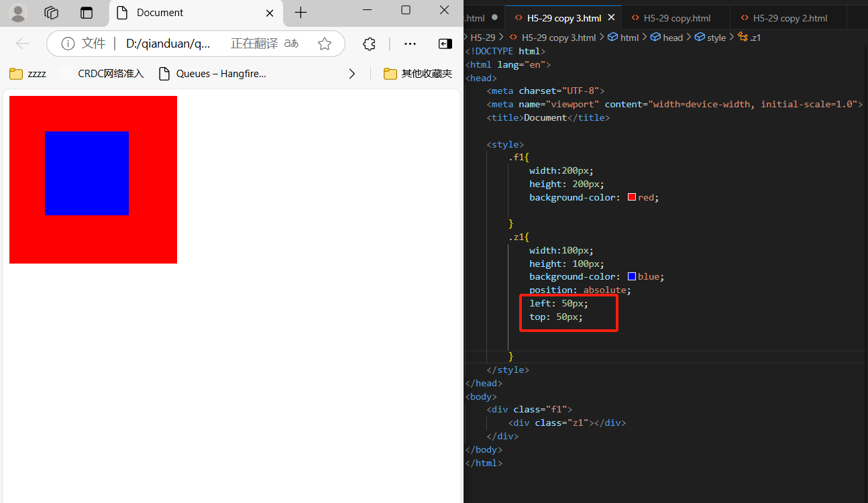Maximize the browser window

click(406, 10)
